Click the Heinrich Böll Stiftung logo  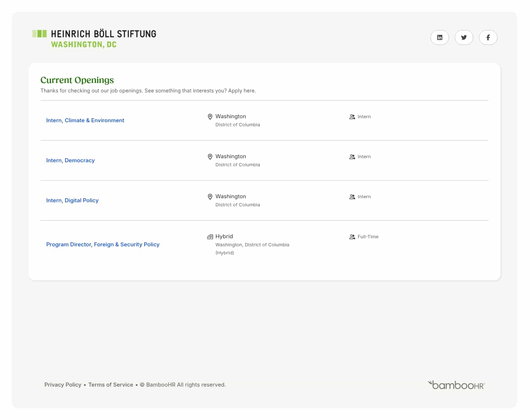click(x=94, y=39)
